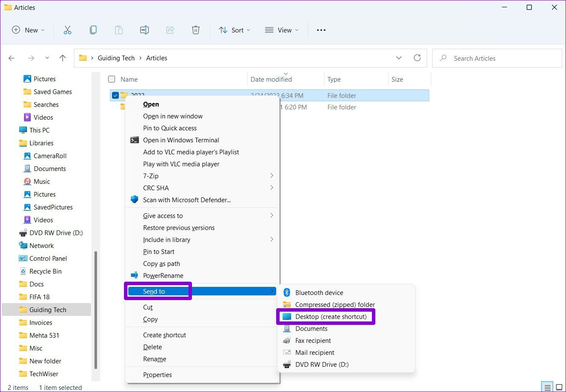This screenshot has width=566, height=392.
Task: Sort by the Size column header
Action: click(410, 79)
